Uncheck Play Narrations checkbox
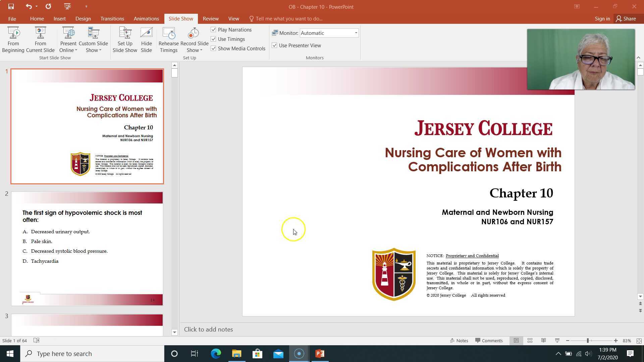 coord(213,30)
